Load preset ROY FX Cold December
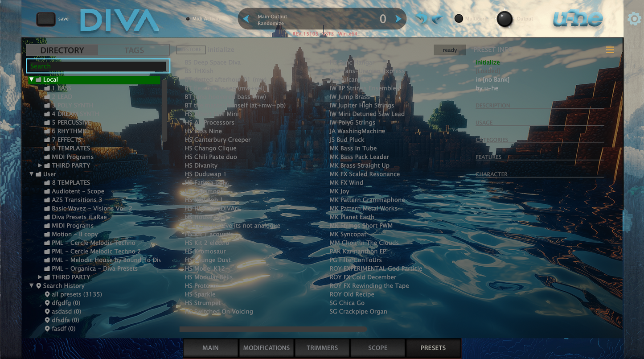Image resolution: width=644 pixels, height=359 pixels. point(363,277)
